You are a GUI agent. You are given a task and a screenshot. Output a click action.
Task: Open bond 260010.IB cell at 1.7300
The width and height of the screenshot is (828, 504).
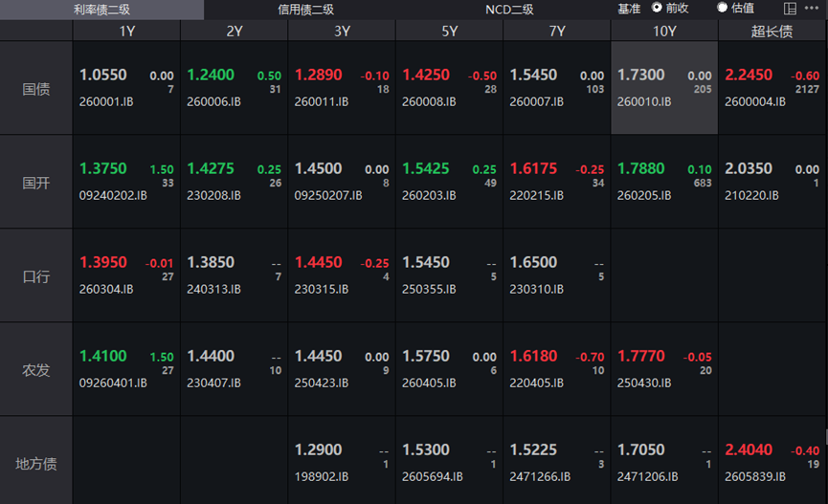(x=664, y=88)
